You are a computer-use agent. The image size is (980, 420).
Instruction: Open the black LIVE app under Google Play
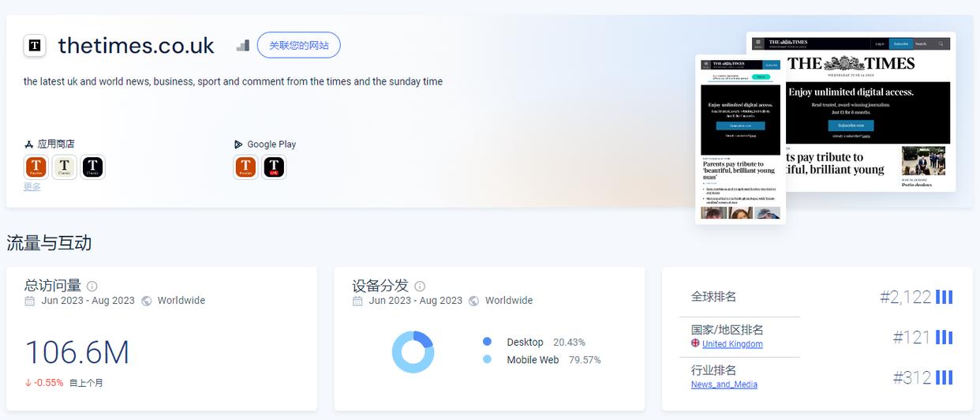click(x=274, y=167)
